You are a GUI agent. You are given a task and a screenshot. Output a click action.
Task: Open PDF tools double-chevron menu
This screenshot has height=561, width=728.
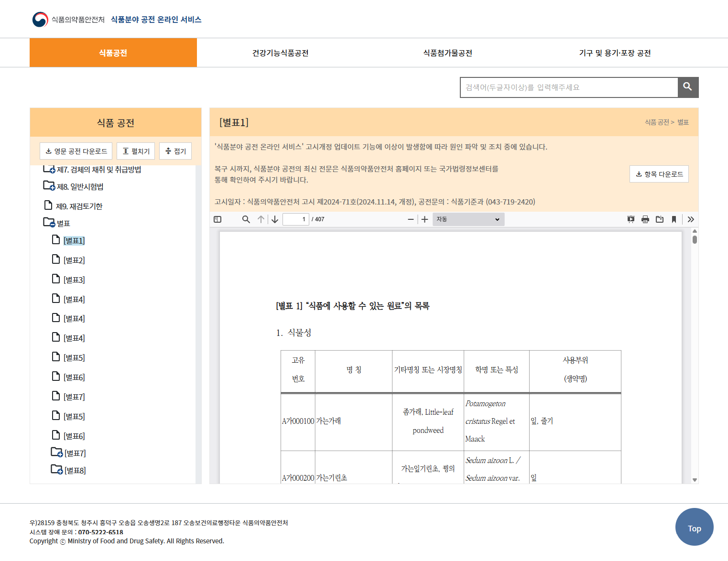[691, 219]
